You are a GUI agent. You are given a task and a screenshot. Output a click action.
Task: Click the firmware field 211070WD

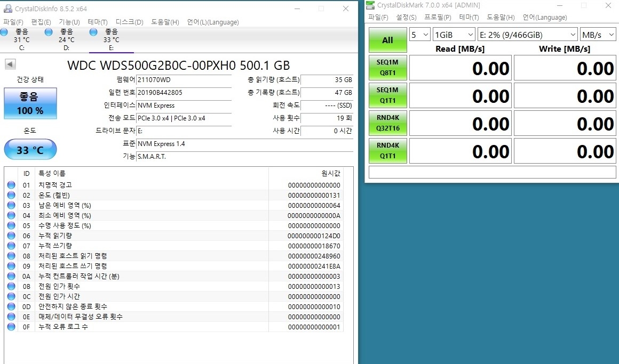(184, 79)
